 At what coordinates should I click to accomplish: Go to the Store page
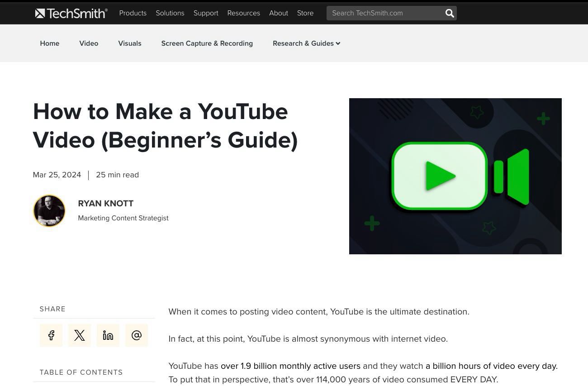pyautogui.click(x=305, y=13)
